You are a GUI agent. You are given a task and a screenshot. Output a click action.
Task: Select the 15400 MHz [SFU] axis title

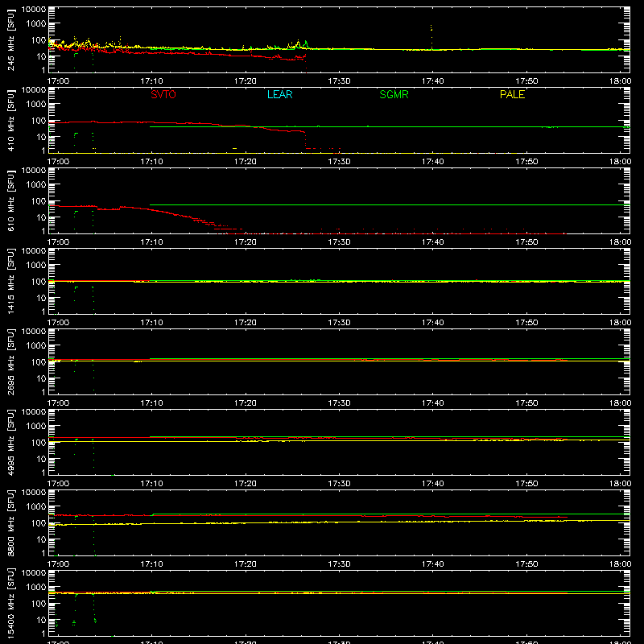point(11,603)
